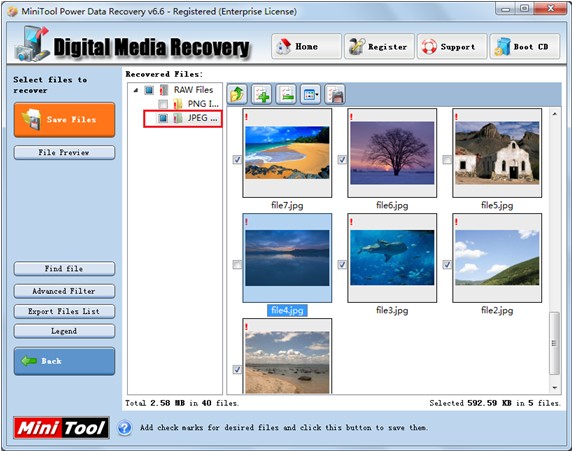Open File Preview
The width and height of the screenshot is (572, 451).
(65, 153)
